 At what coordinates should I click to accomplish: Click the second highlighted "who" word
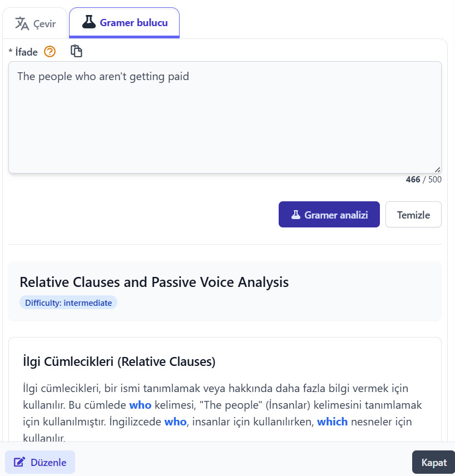tap(175, 422)
